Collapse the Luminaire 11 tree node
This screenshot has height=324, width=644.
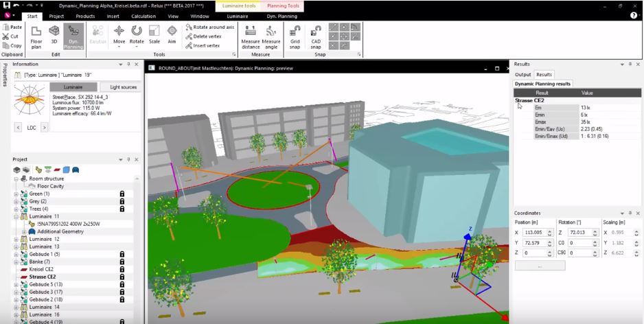(x=16, y=216)
